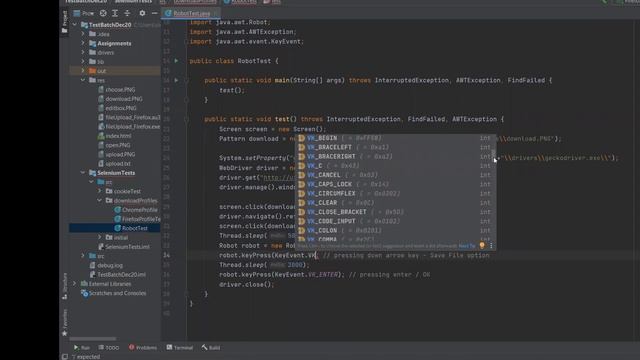
Task: Expand External Libraries node
Action: click(74, 284)
